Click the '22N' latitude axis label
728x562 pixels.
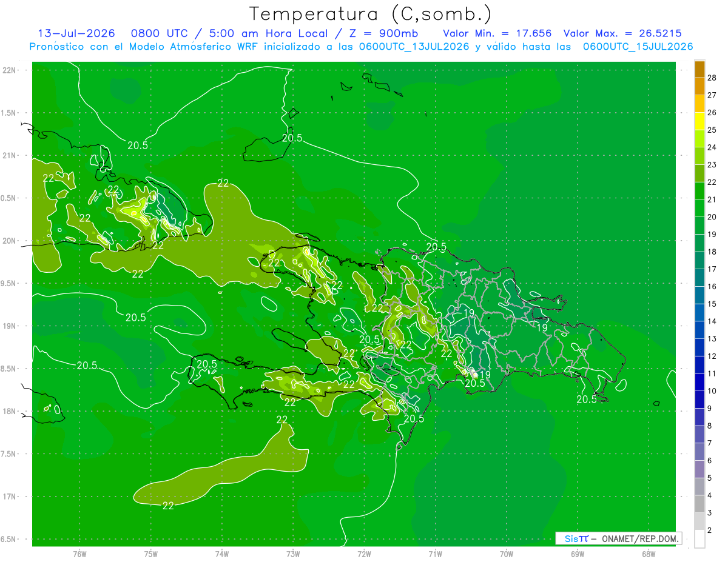coord(9,70)
